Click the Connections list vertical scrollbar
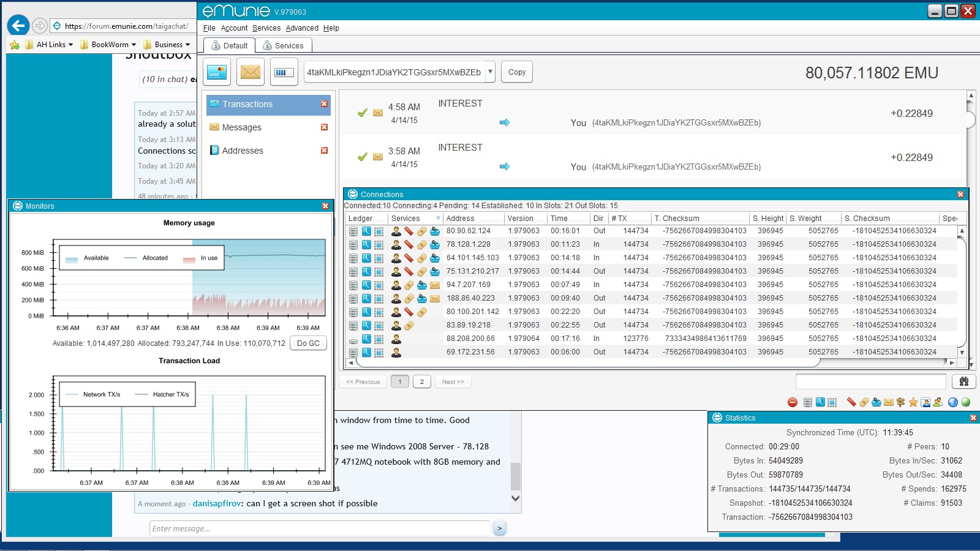The width and height of the screenshot is (980, 551). click(x=962, y=291)
